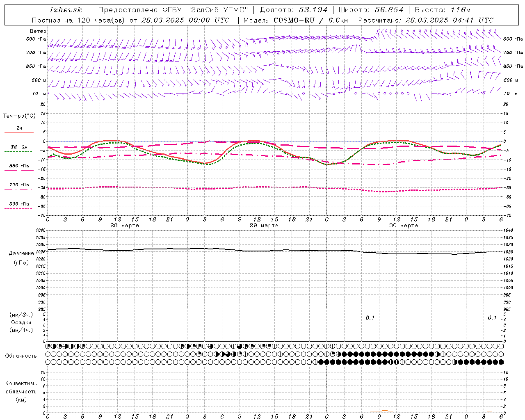Click the 28 марта date label
The width and height of the screenshot is (525, 420).
click(x=125, y=226)
